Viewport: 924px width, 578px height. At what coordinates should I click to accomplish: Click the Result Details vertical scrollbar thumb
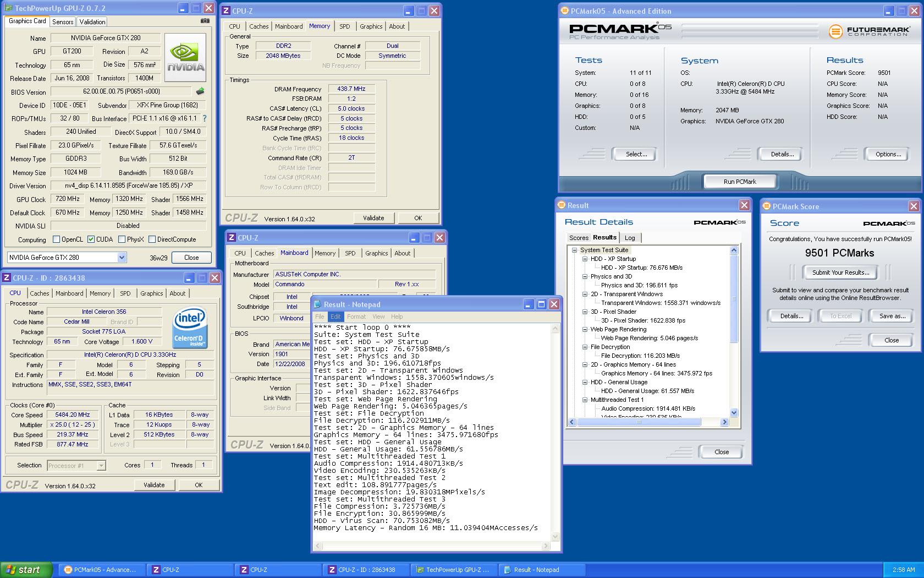(734, 298)
